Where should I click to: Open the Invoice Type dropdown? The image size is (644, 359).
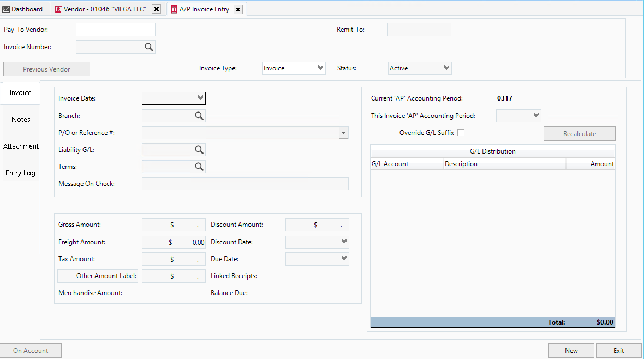(x=320, y=68)
